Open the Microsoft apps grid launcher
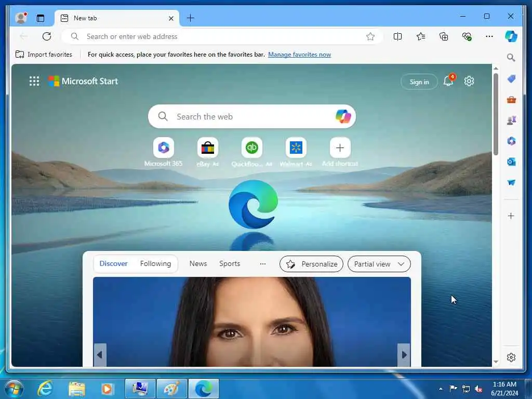The height and width of the screenshot is (399, 532). (x=34, y=81)
